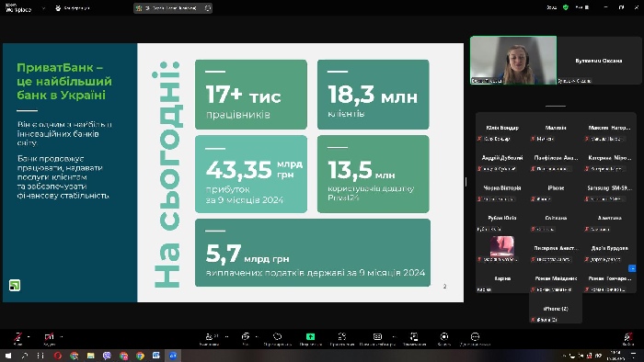Unmute the microphone in Zoom toolbar
This screenshot has height=362, width=644.
pos(17,337)
